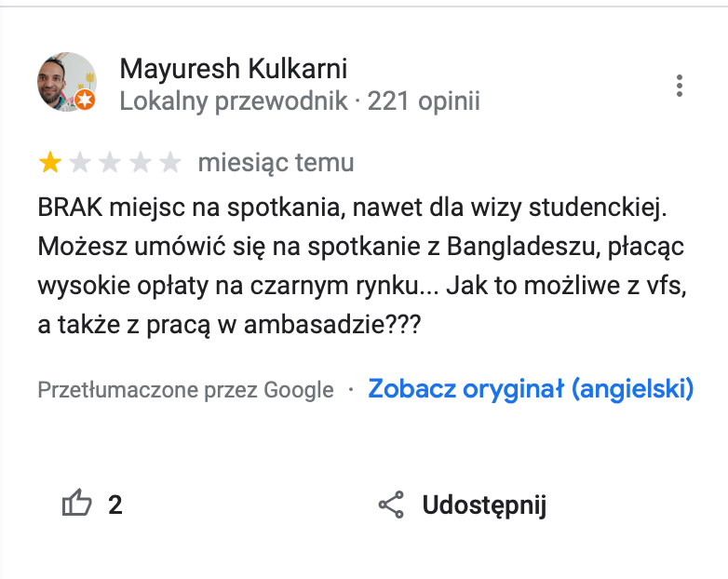Click the fourth empty rating star
This screenshot has width=728, height=579.
point(140,164)
